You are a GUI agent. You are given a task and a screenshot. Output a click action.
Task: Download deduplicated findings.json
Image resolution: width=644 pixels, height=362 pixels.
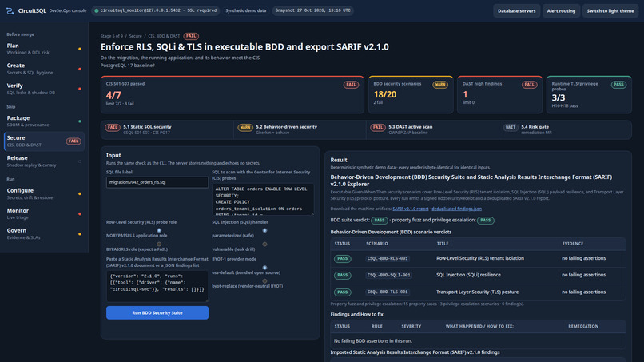click(x=456, y=209)
